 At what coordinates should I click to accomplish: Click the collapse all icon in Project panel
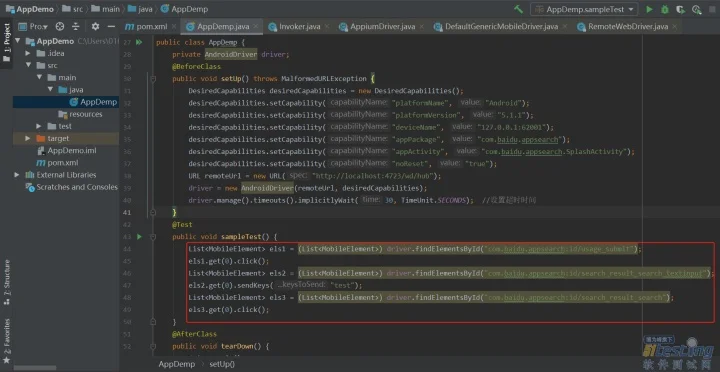pyautogui.click(x=76, y=27)
